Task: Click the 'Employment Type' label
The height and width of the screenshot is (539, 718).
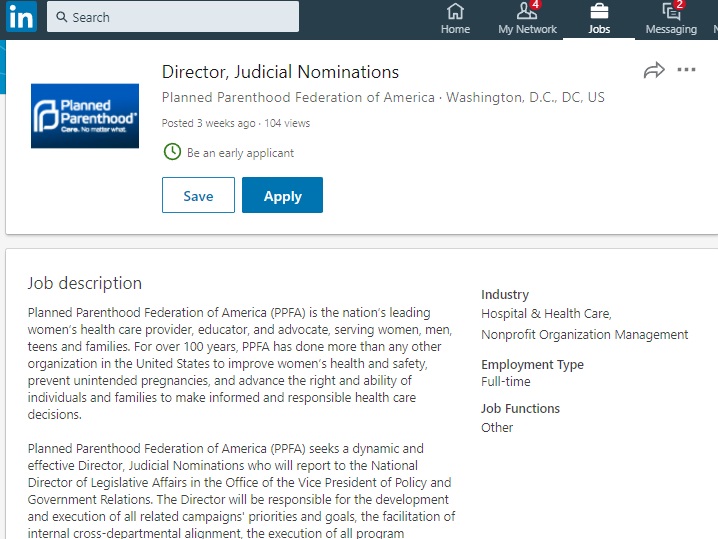Action: click(x=532, y=365)
